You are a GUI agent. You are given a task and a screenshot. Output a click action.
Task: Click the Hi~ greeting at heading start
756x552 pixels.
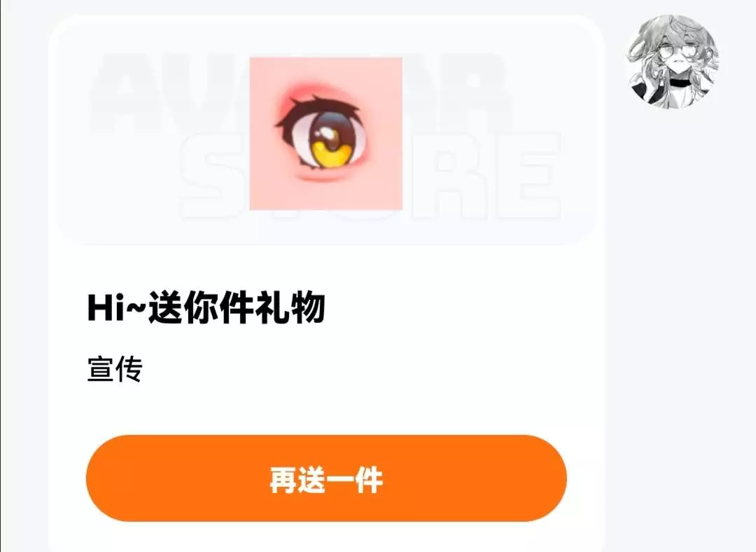[116, 308]
